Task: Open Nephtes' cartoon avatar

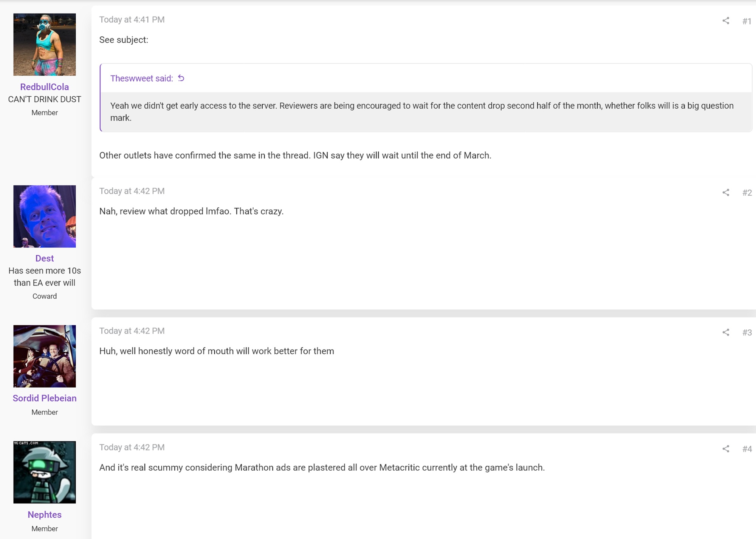Action: click(x=45, y=472)
